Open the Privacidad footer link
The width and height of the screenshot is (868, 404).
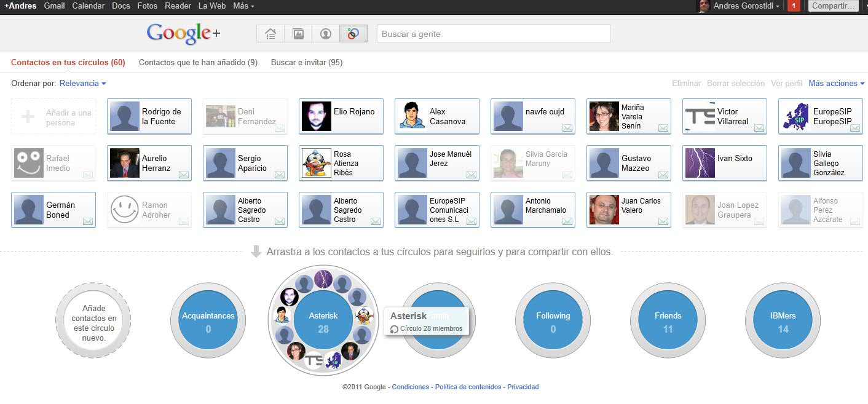(x=523, y=387)
